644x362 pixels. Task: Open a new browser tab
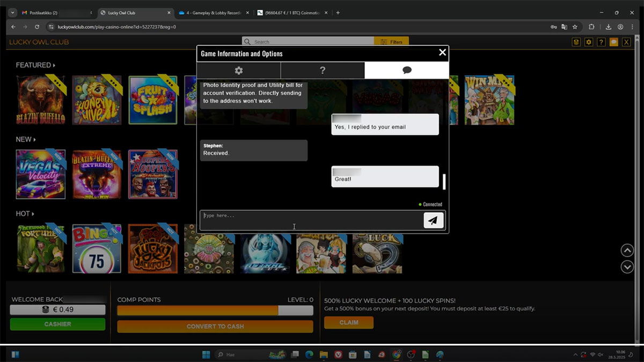pyautogui.click(x=338, y=13)
